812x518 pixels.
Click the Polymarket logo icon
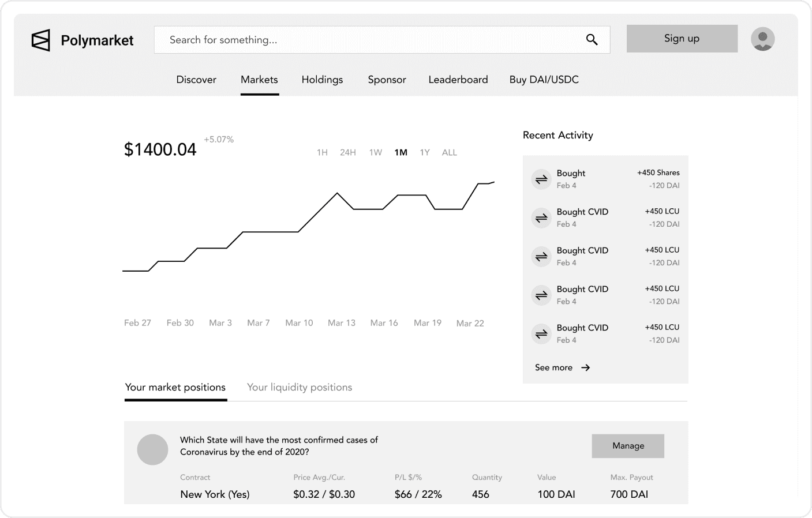40,40
